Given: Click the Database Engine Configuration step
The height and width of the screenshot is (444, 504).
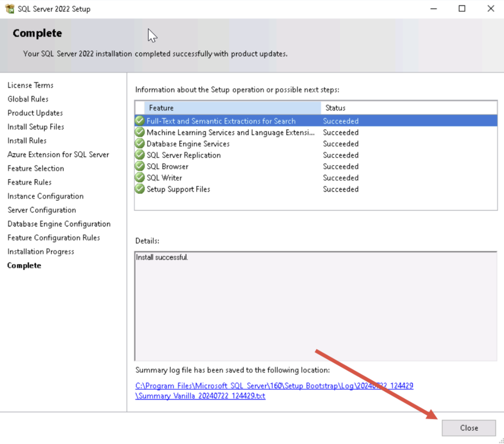Looking at the screenshot, I should click(x=59, y=224).
